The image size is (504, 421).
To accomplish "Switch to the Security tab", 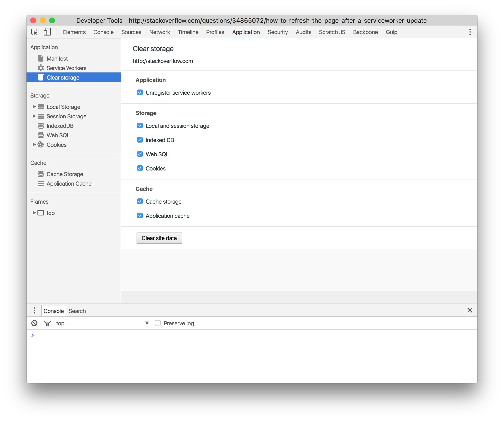I will 277,32.
